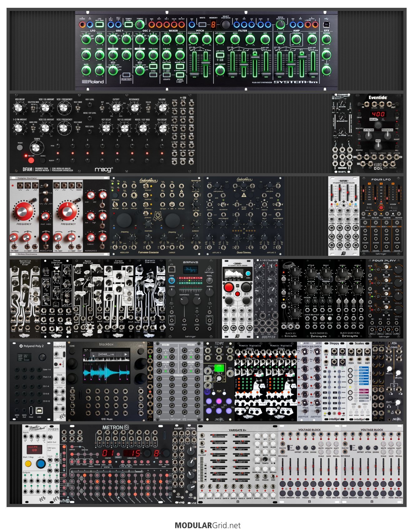Click the USB port on System-1m

coord(326,24)
